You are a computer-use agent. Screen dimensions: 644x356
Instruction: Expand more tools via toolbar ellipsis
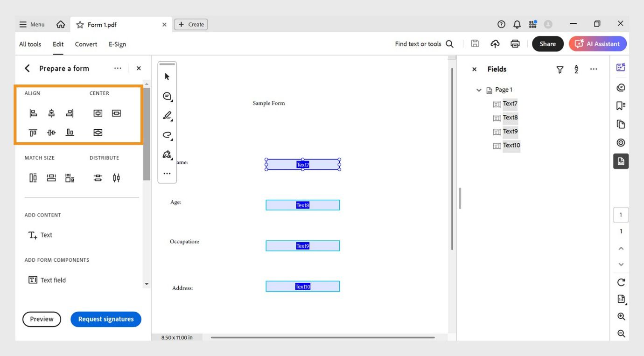(x=167, y=173)
